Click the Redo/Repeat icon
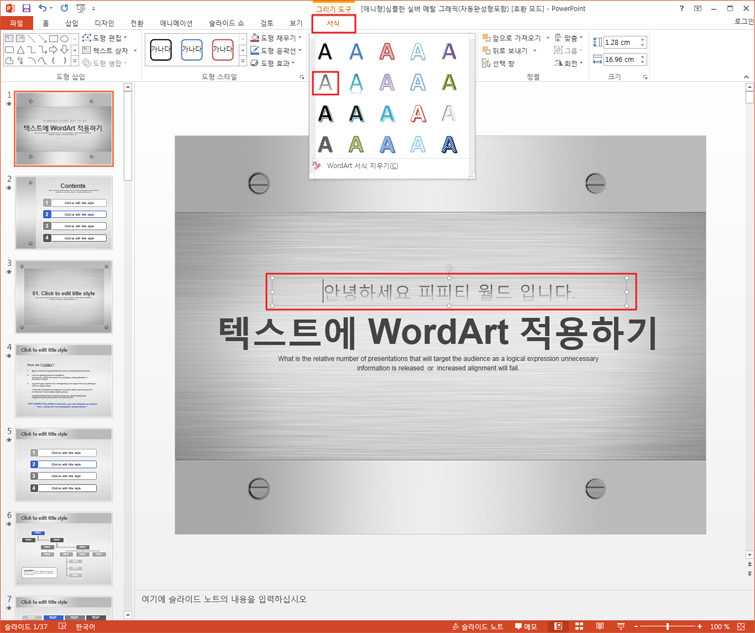This screenshot has height=633, width=755. (x=65, y=8)
